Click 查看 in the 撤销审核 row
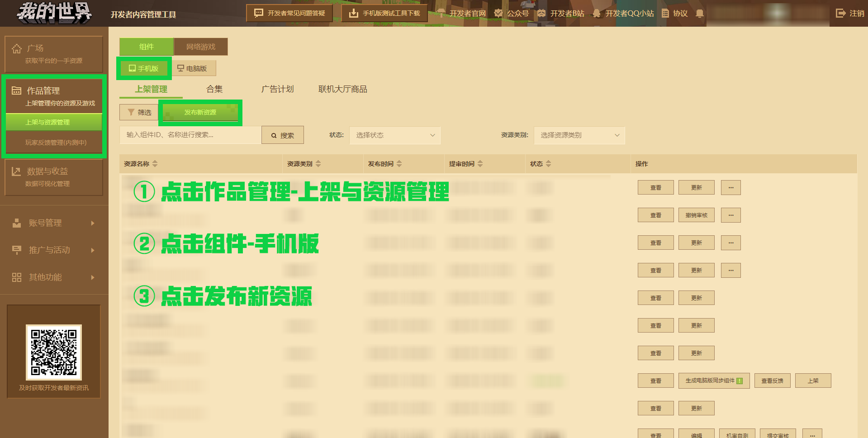Image resolution: width=868 pixels, height=438 pixels. 656,215
